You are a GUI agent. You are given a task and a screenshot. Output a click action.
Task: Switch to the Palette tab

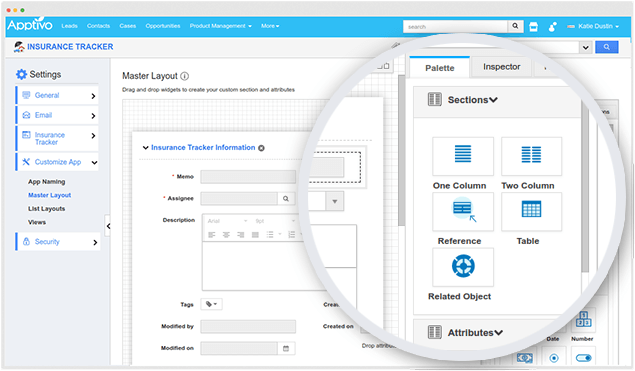point(440,68)
